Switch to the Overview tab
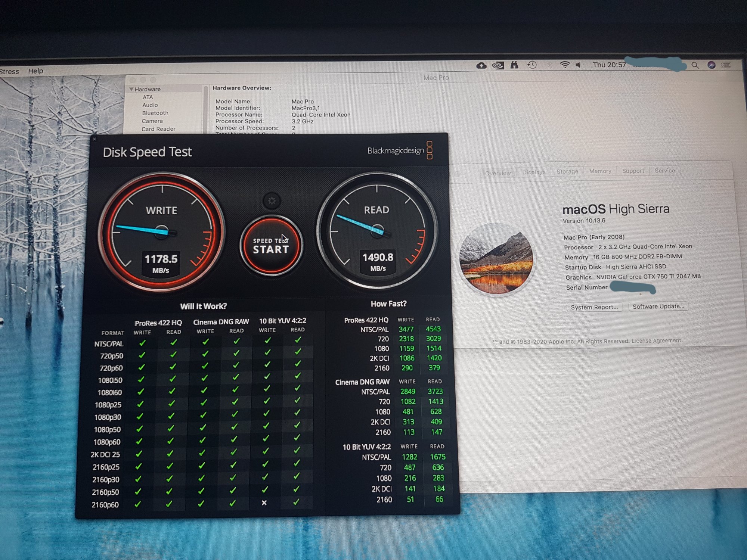The width and height of the screenshot is (747, 560). (498, 173)
